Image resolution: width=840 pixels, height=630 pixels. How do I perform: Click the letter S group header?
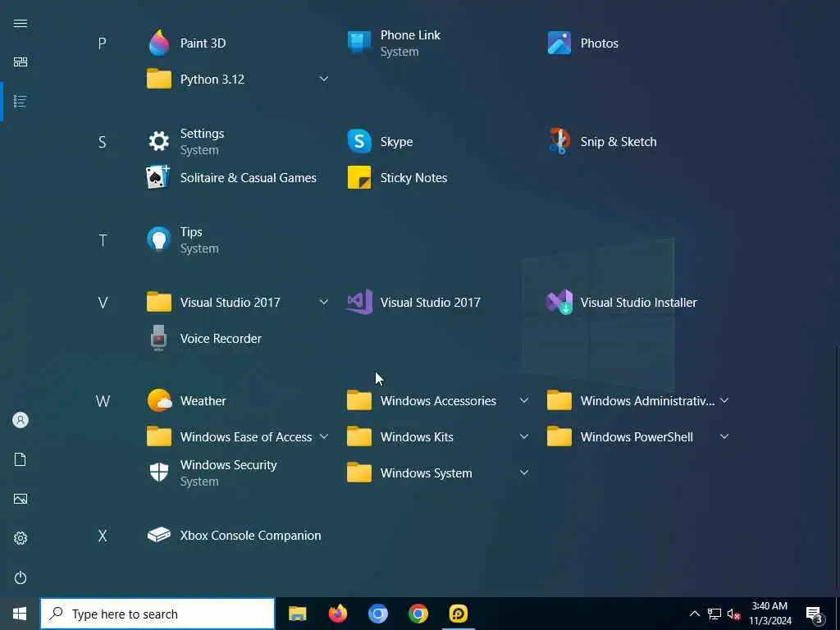[102, 142]
